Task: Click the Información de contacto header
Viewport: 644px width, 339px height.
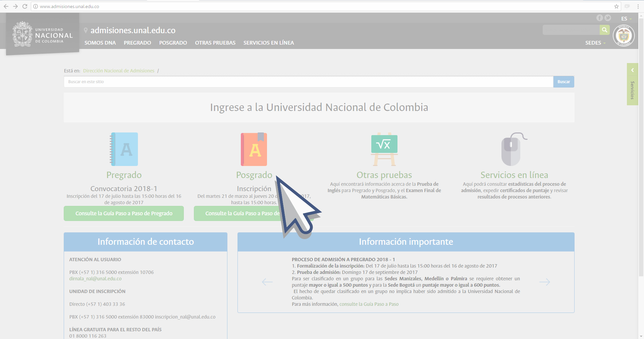Action: (x=146, y=242)
